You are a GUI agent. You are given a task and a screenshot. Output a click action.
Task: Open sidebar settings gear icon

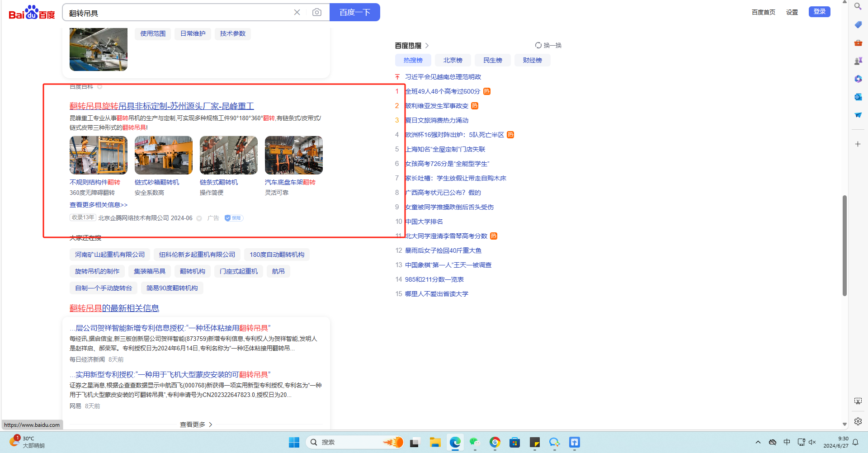click(858, 421)
